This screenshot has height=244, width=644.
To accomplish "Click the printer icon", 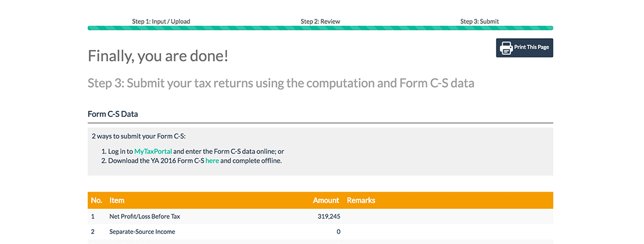I will [506, 48].
